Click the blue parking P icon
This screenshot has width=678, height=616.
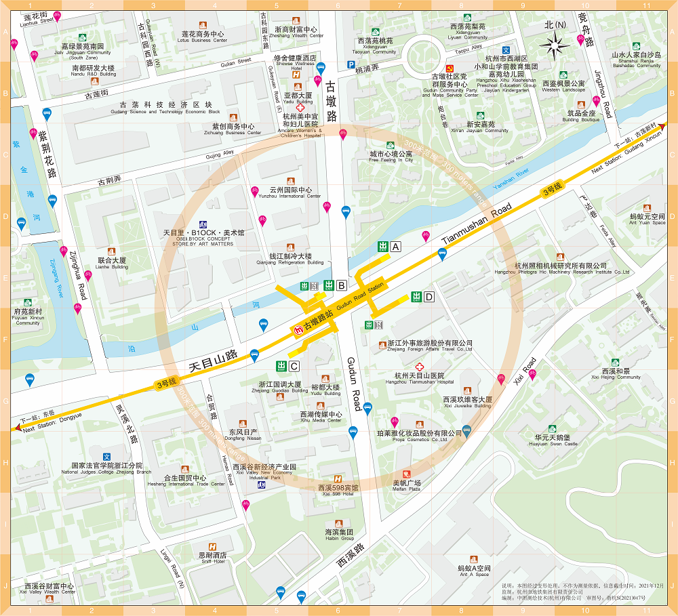tap(351, 66)
